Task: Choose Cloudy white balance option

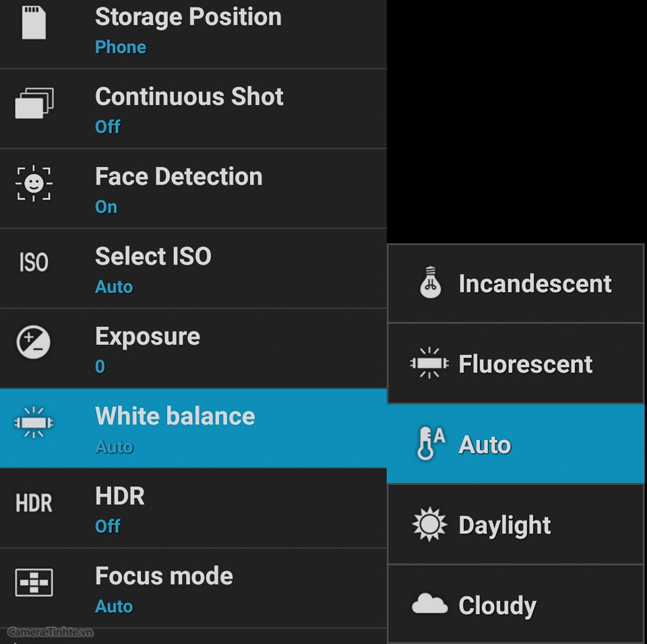Action: (x=516, y=604)
